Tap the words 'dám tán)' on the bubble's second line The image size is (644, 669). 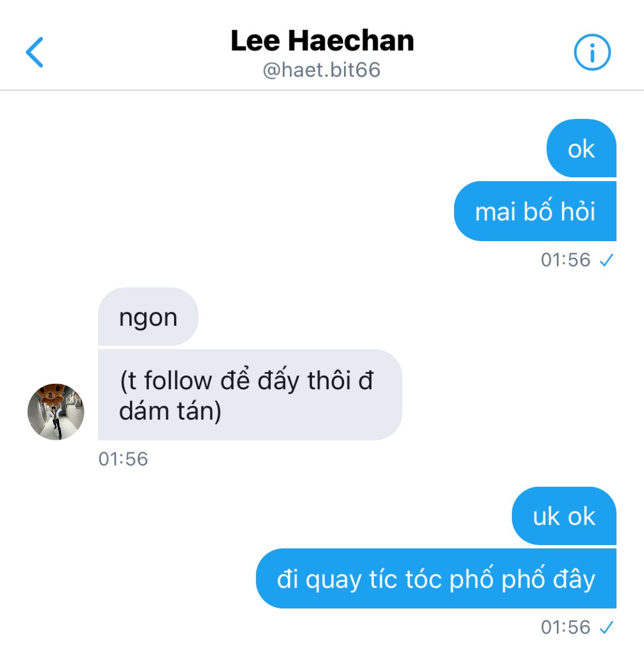coord(171,411)
